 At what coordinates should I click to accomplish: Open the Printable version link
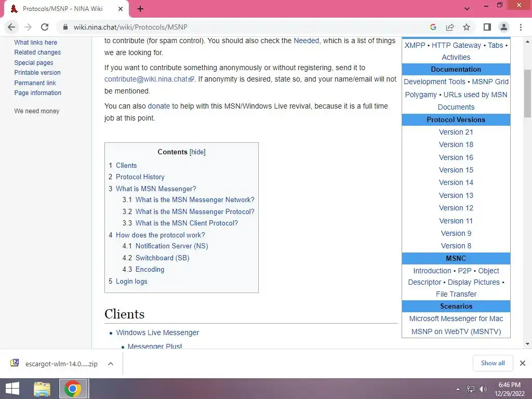point(37,73)
